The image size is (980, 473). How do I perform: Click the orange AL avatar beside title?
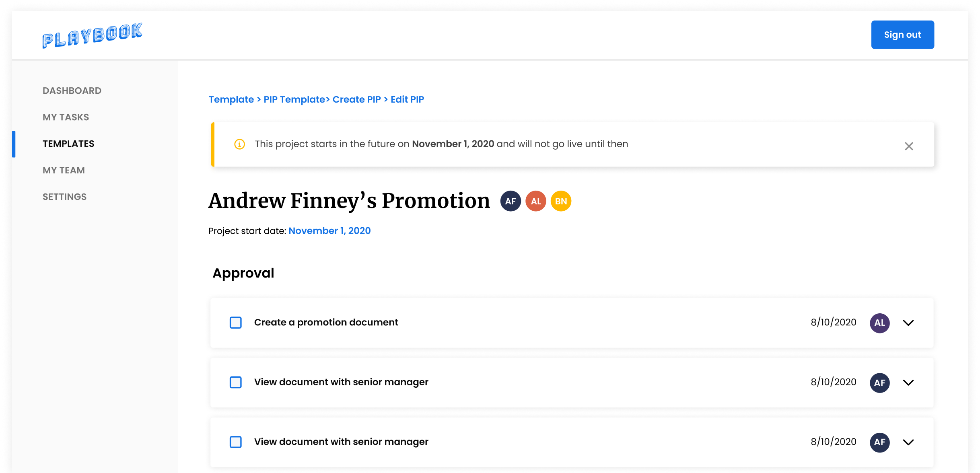(x=535, y=201)
